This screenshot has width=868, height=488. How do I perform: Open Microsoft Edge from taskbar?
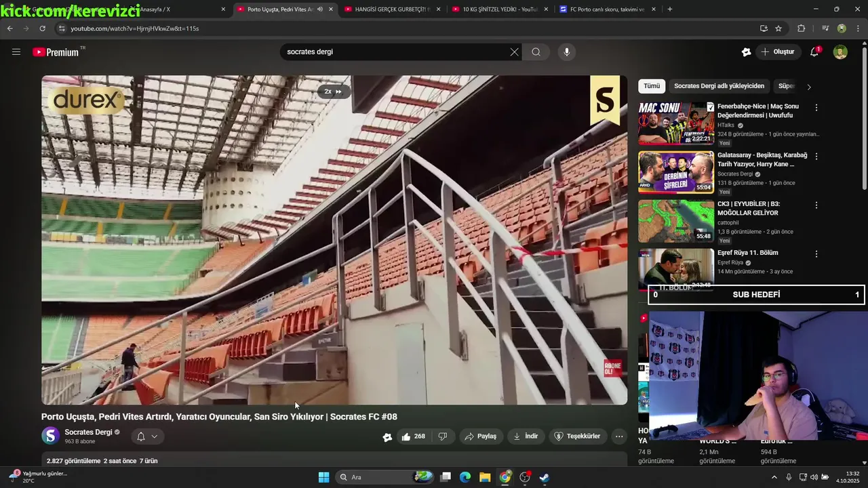click(x=465, y=477)
